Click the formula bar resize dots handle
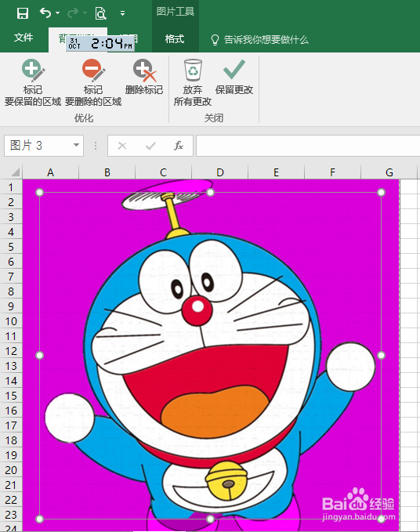 pyautogui.click(x=96, y=146)
